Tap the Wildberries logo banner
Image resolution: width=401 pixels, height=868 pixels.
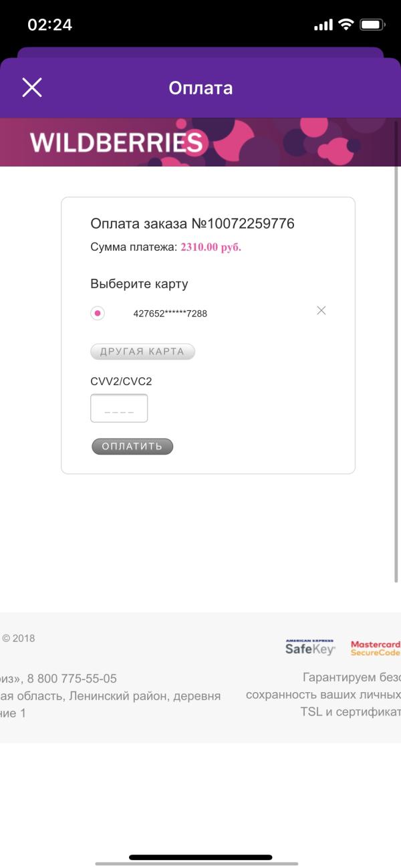(x=116, y=142)
